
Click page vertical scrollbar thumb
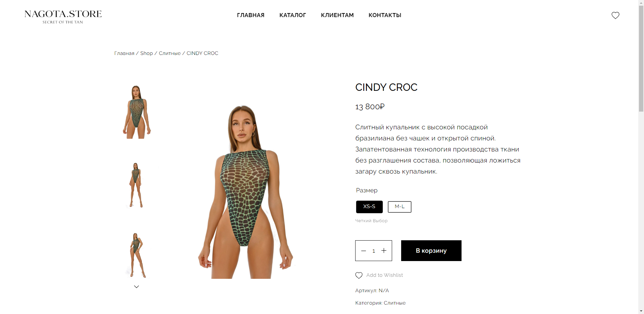[641, 59]
